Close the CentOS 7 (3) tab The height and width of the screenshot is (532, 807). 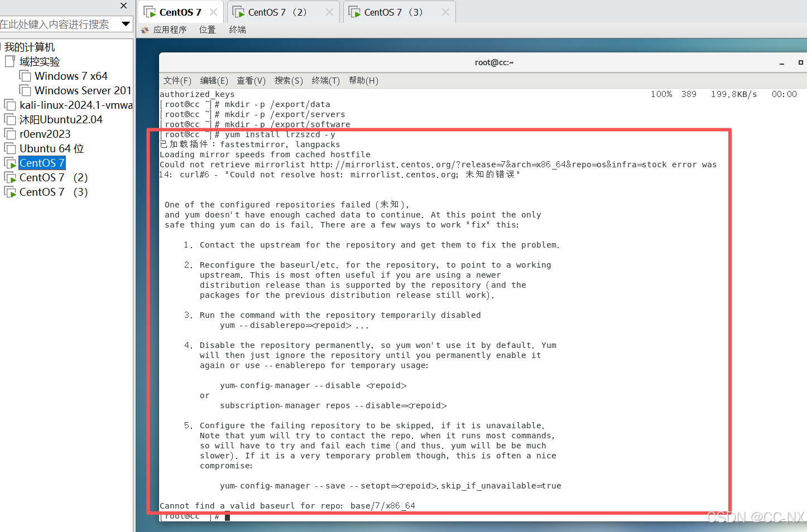(x=445, y=12)
